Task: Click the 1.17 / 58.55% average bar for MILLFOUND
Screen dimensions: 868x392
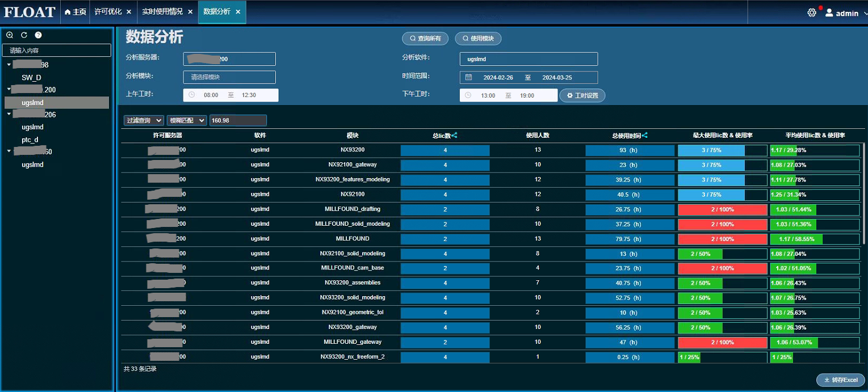Action: [796, 239]
